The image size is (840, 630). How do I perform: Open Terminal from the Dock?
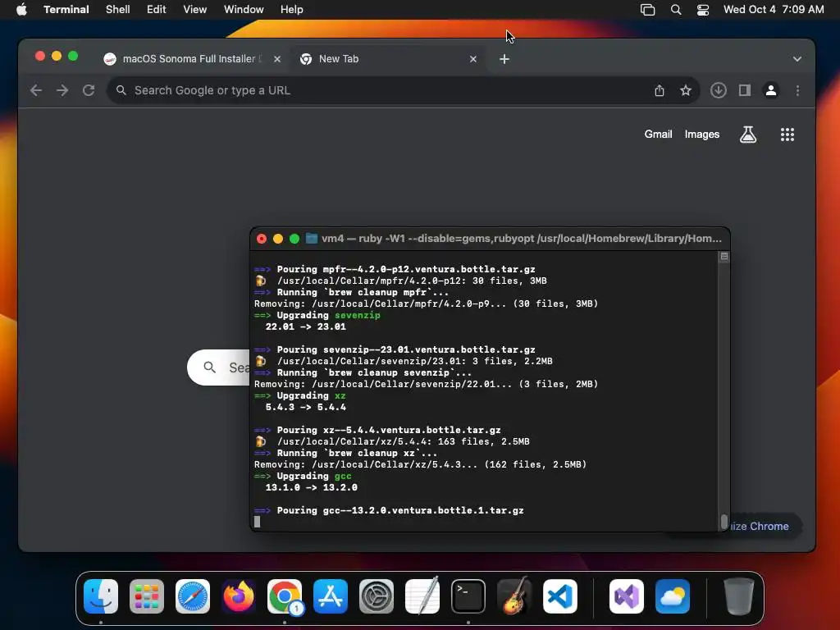coord(468,596)
